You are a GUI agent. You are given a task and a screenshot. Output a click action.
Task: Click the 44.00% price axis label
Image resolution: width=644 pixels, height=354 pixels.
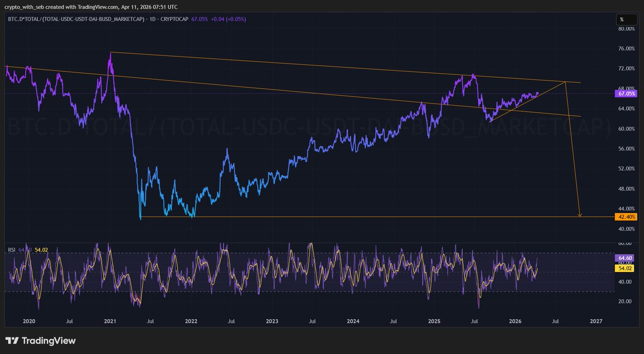point(627,208)
